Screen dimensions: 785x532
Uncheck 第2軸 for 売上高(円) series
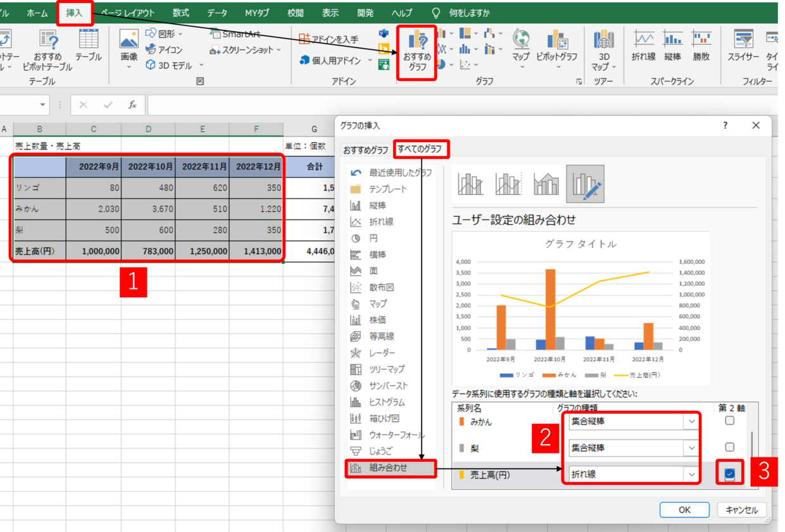(730, 474)
